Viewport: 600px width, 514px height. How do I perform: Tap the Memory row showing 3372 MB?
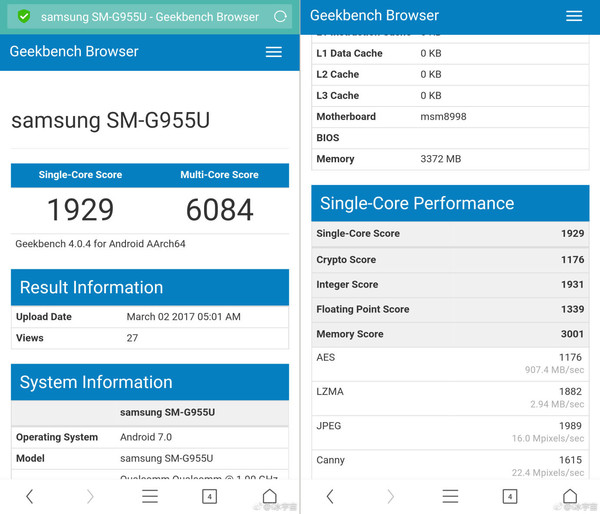coord(450,159)
